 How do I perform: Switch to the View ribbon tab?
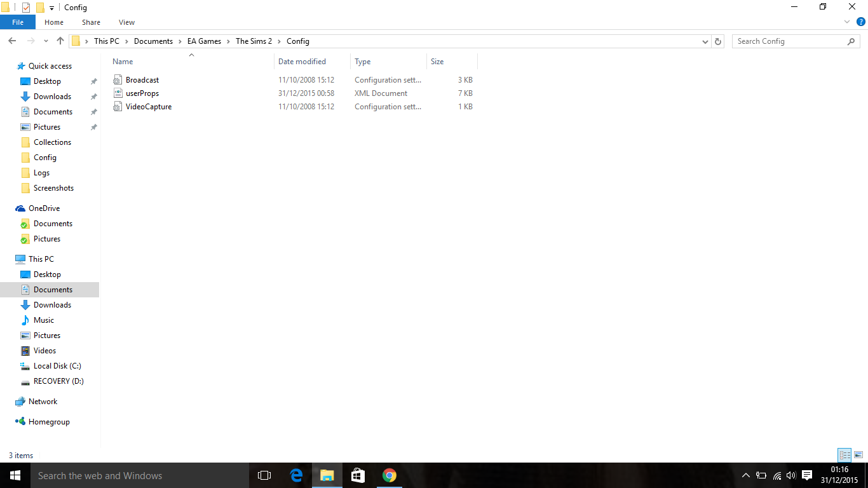point(126,22)
